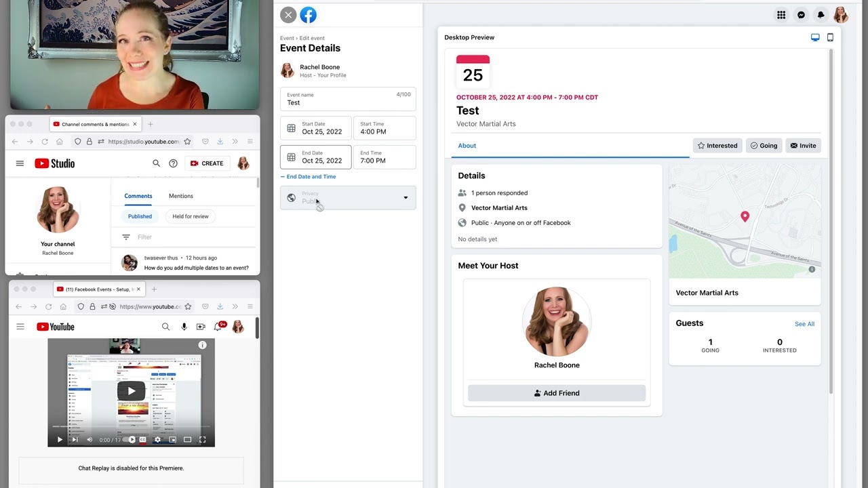This screenshot has width=868, height=488.
Task: Open the video settings gear
Action: (157, 439)
